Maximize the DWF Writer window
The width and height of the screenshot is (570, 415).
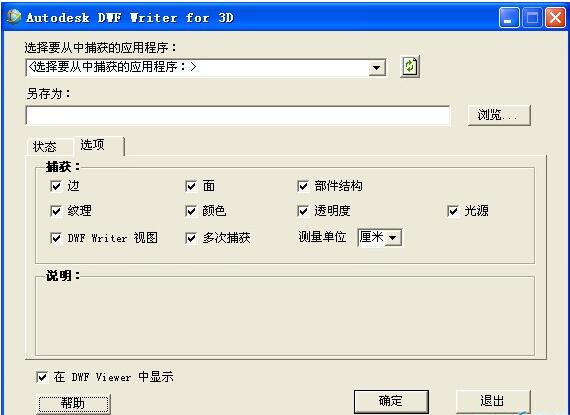(x=532, y=17)
